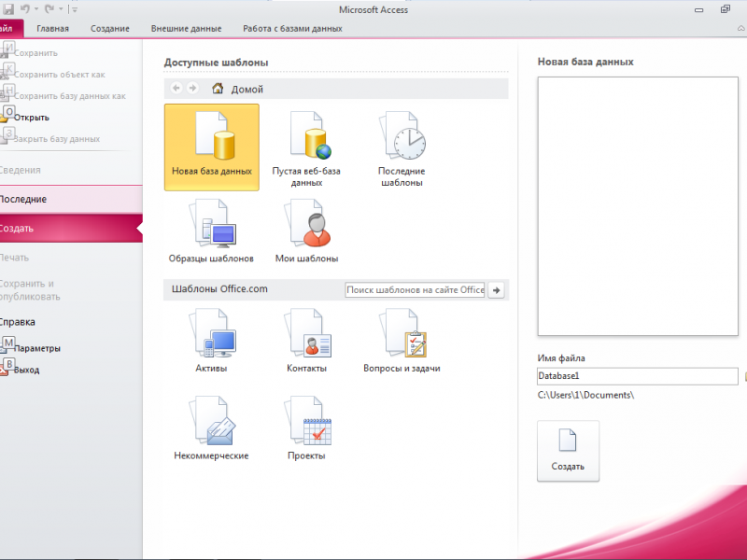
Task: Click the blank database preview pane
Action: click(x=638, y=206)
